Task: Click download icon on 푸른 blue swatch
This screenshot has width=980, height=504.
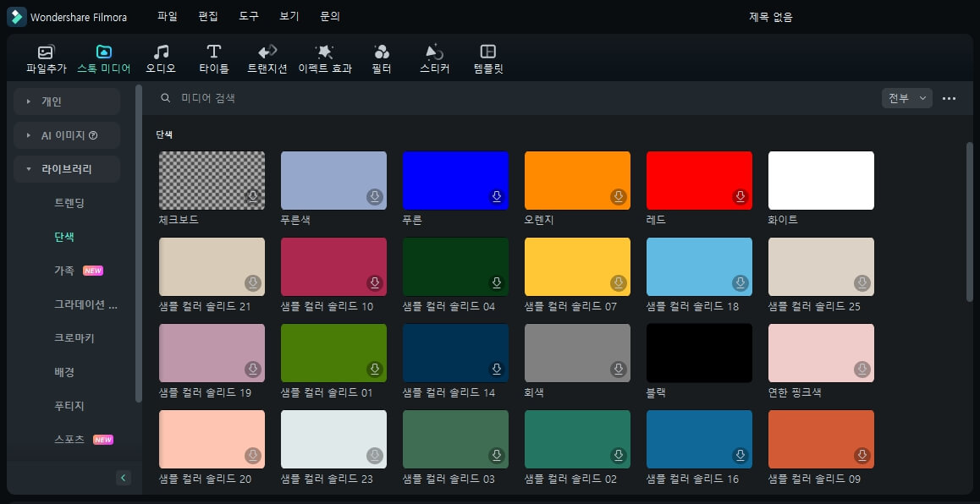Action: point(496,197)
